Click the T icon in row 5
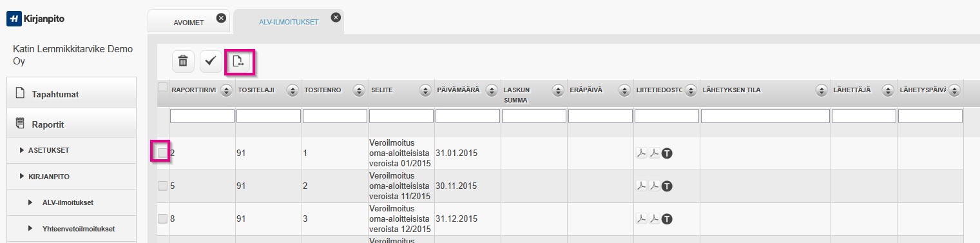Viewport: 980px width, 243px height. [x=667, y=186]
